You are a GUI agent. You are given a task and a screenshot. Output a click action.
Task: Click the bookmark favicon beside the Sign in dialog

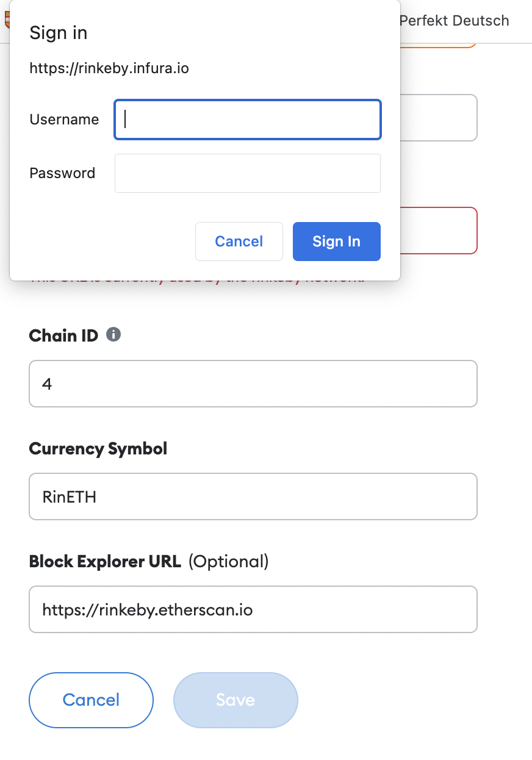tap(6, 21)
